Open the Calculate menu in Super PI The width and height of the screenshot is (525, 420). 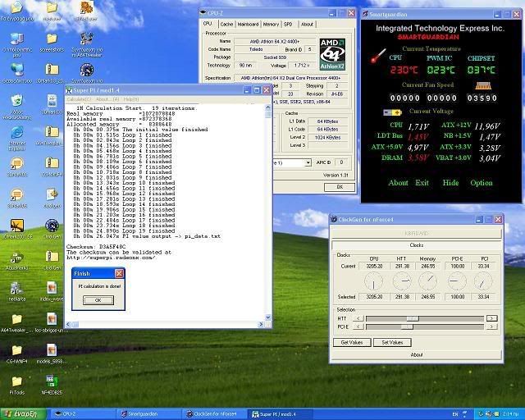79,99
